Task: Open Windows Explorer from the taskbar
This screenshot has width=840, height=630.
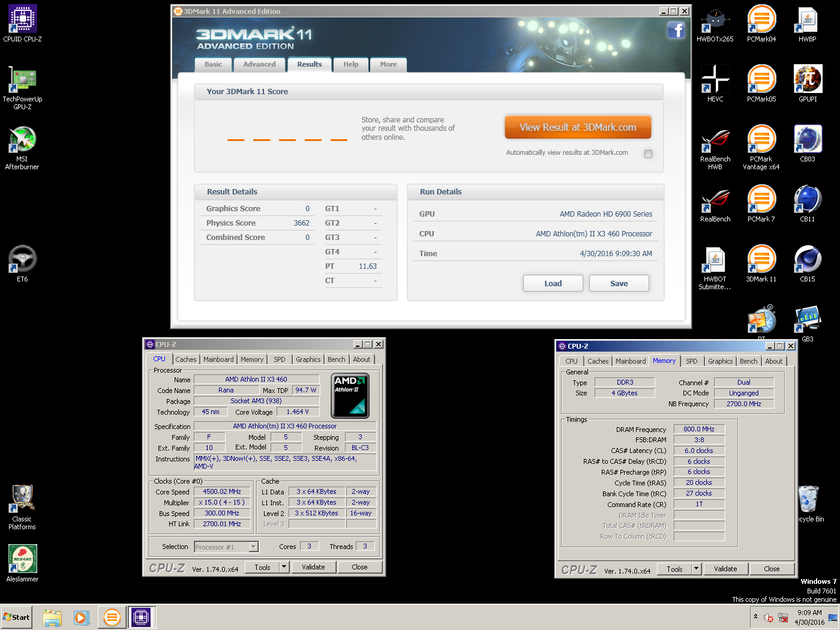Action: coord(52,617)
